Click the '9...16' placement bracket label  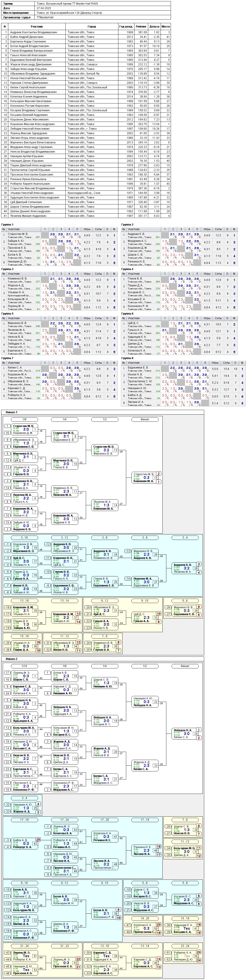pos(24,883)
